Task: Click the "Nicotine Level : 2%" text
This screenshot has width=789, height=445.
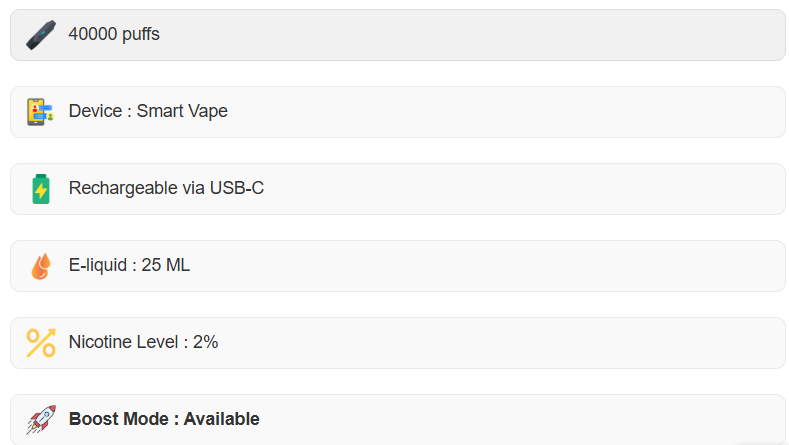Action: click(143, 343)
